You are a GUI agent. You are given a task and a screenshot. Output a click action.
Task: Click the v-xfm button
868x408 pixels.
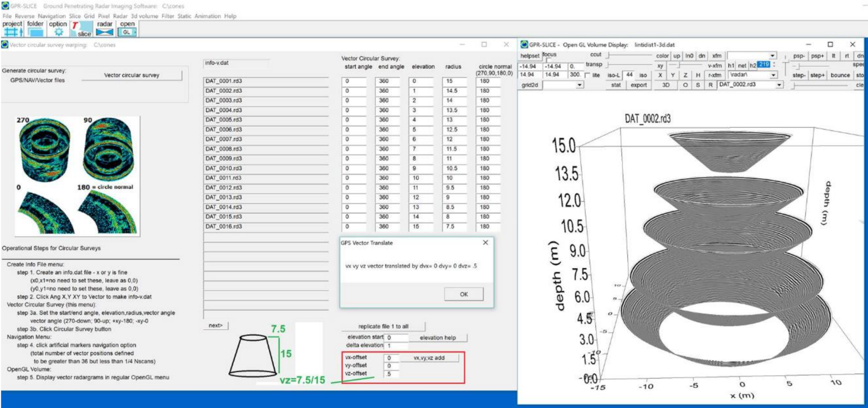(714, 65)
